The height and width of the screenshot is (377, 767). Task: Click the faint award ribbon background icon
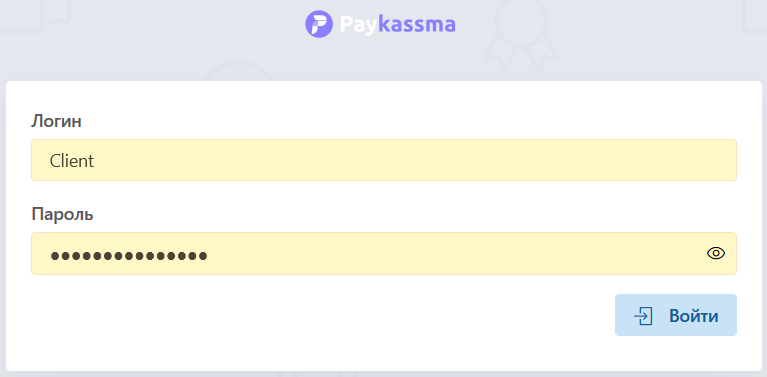click(x=521, y=37)
